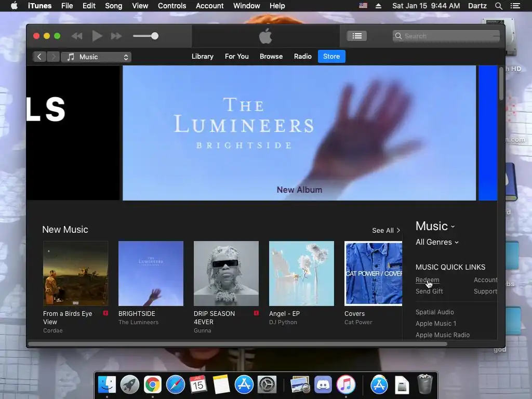Switch to the Library tab
The image size is (532, 399).
tap(202, 56)
